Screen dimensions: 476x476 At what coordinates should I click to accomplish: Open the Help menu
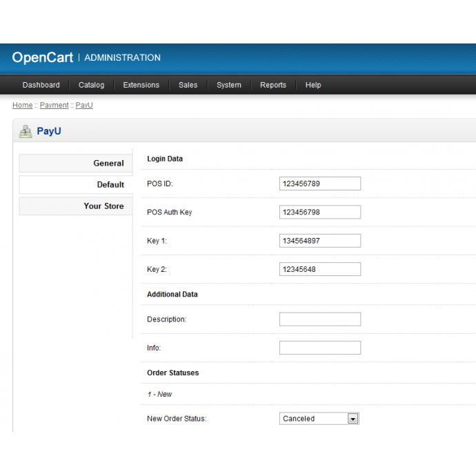pos(313,85)
